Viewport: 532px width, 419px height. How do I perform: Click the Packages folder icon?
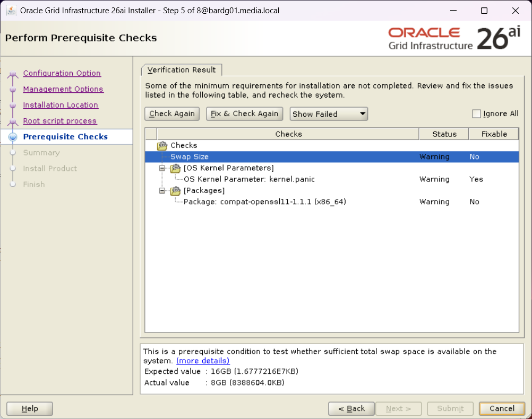[x=175, y=190]
